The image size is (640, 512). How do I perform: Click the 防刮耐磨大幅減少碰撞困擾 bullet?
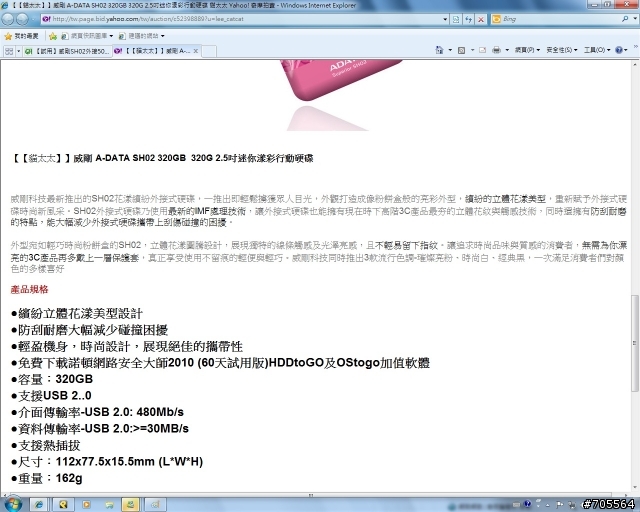89,330
